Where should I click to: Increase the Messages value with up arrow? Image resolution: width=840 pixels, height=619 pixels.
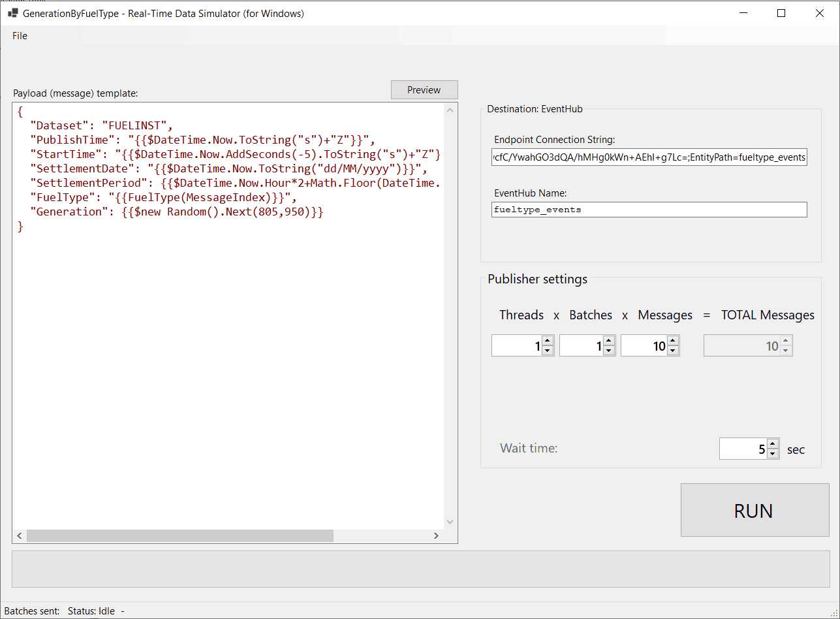click(672, 340)
